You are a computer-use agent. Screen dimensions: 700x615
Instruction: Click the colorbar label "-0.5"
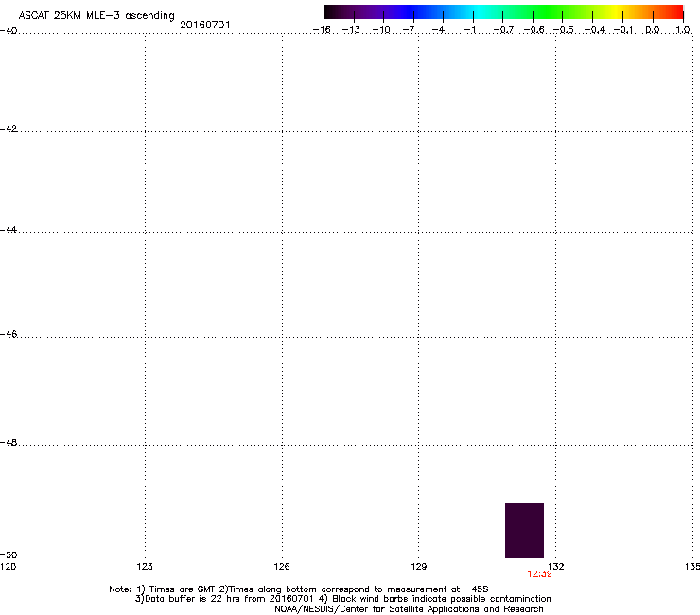564,30
